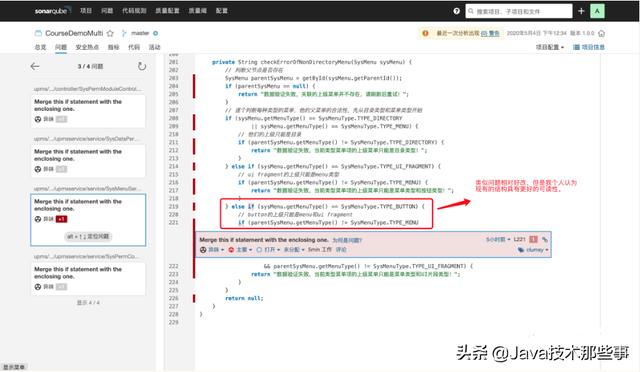This screenshot has height=372, width=640.
Task: Click the project icon beside CourseDemoMulti
Action: pos(38,33)
